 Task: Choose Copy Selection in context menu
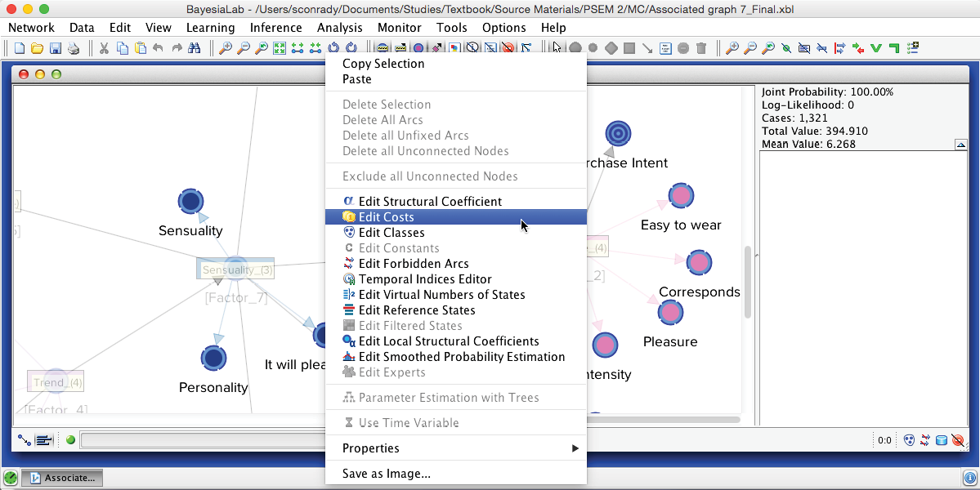(x=455, y=64)
